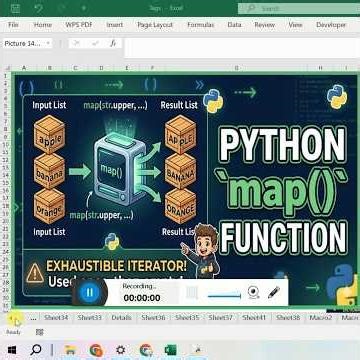Open the WPS PDF ribbon tab
Screen dimensions: 360x360
pos(79,25)
